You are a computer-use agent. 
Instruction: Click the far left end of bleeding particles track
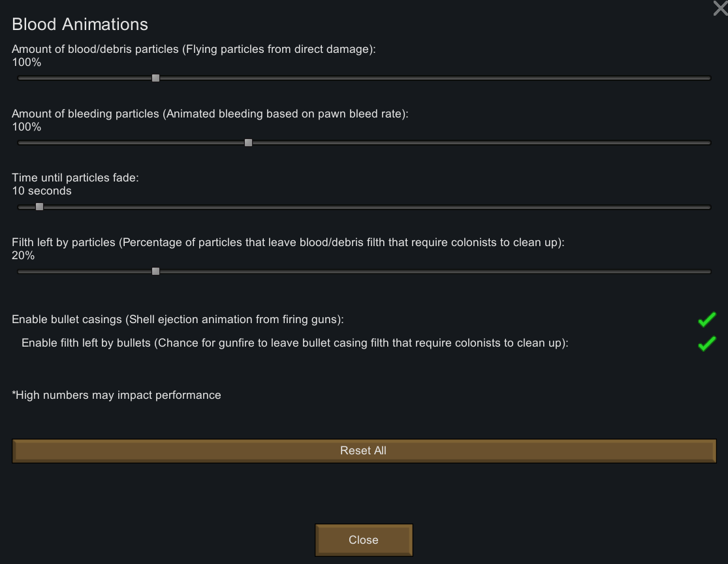21,142
